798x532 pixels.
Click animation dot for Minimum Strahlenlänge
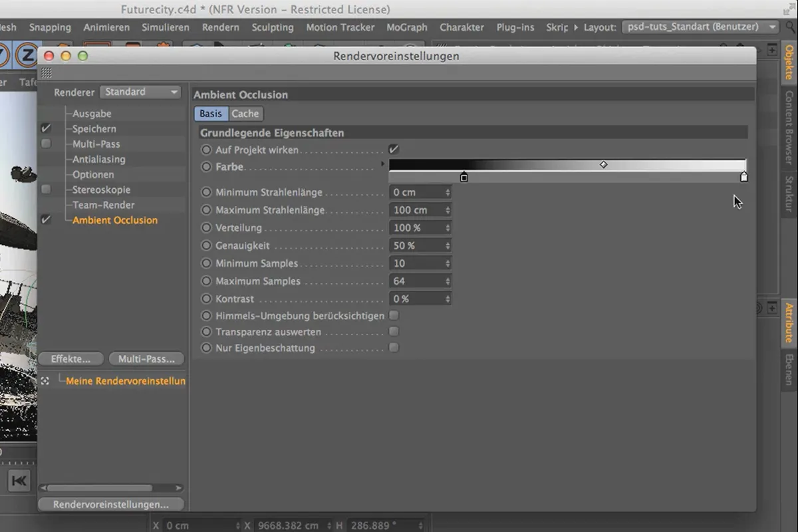206,192
